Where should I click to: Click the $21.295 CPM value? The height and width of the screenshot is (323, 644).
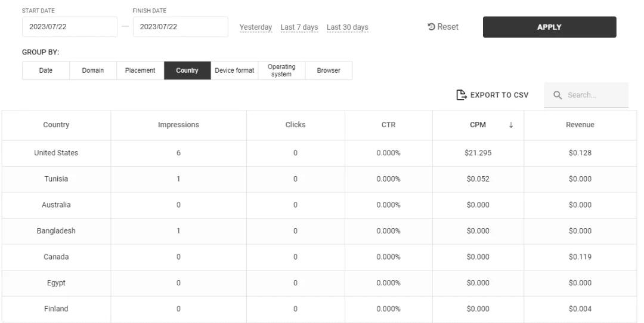[478, 153]
